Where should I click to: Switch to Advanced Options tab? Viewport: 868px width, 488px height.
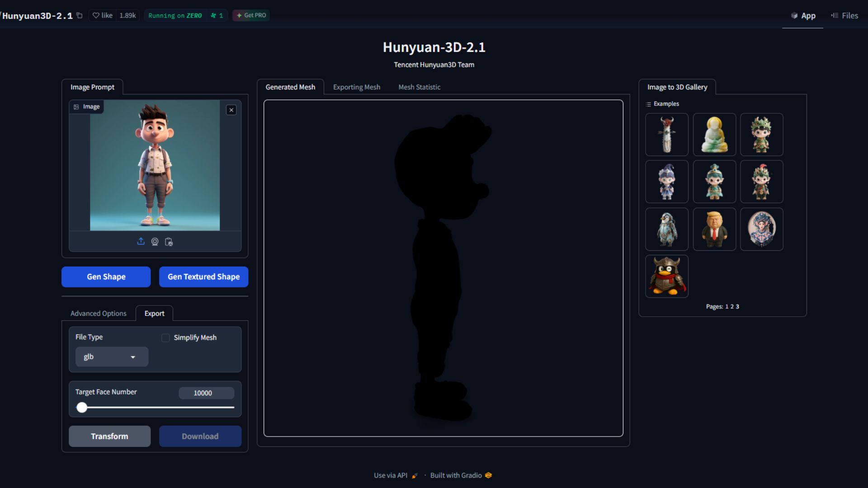pyautogui.click(x=98, y=314)
